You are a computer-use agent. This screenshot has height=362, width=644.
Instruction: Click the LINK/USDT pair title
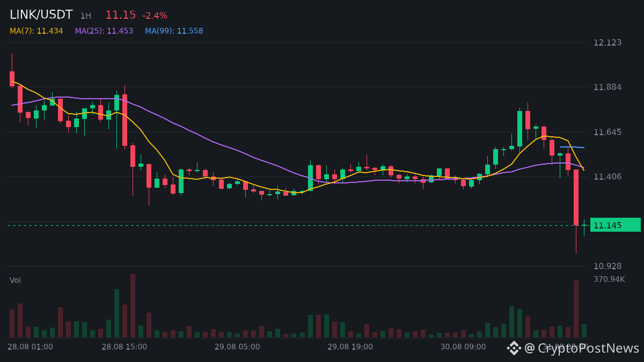41,15
